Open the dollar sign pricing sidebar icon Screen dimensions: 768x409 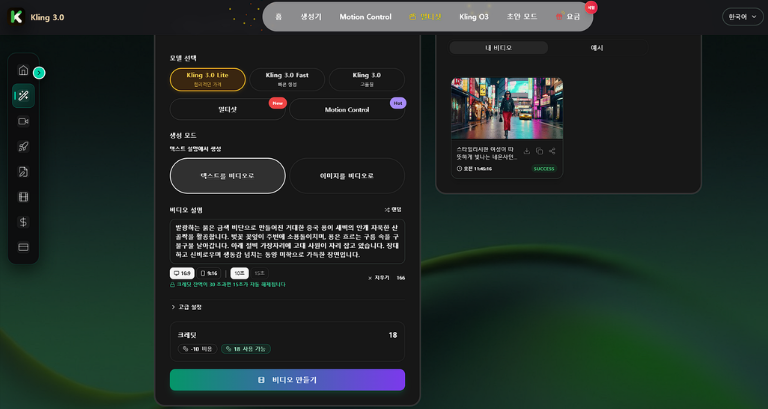click(x=23, y=222)
